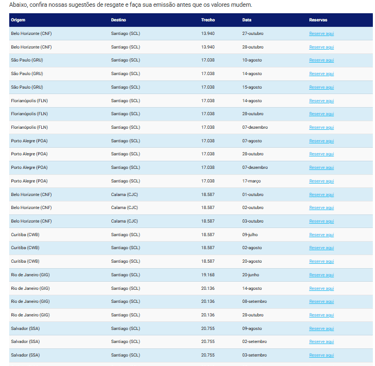375x366 pixels.
Task: Open 'Reserve aqui' for Belo Horizonte 28-outubro
Action: coord(321,47)
